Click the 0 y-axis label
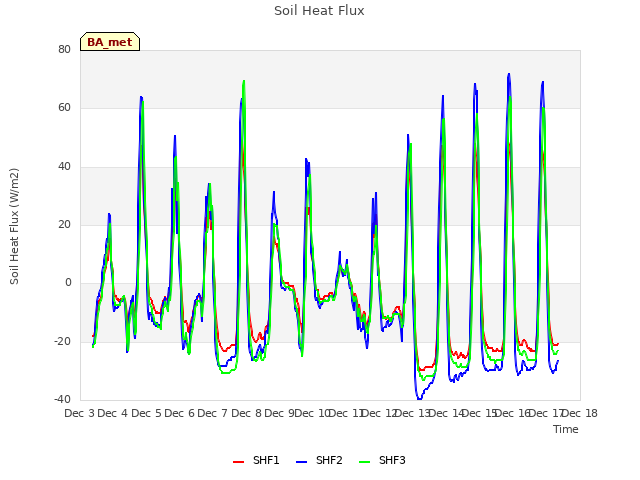Viewport: 640px width, 480px height. 68,282
